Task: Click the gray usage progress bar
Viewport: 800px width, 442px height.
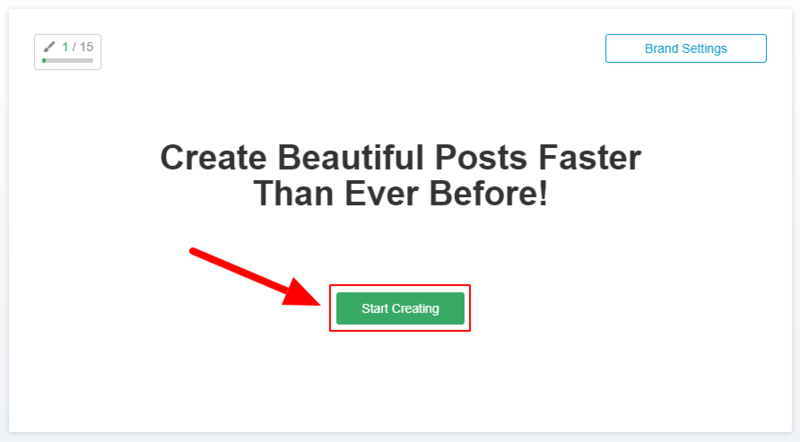Action: (67, 60)
